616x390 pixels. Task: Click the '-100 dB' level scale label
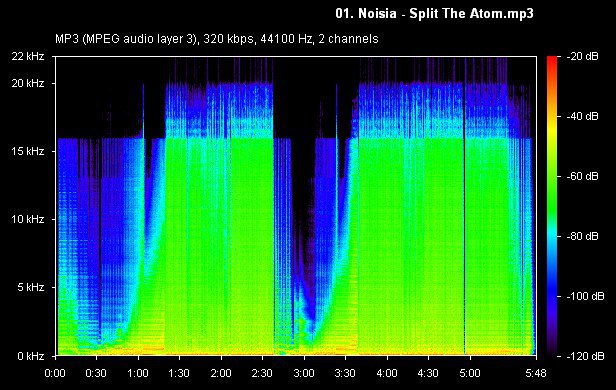click(x=585, y=296)
